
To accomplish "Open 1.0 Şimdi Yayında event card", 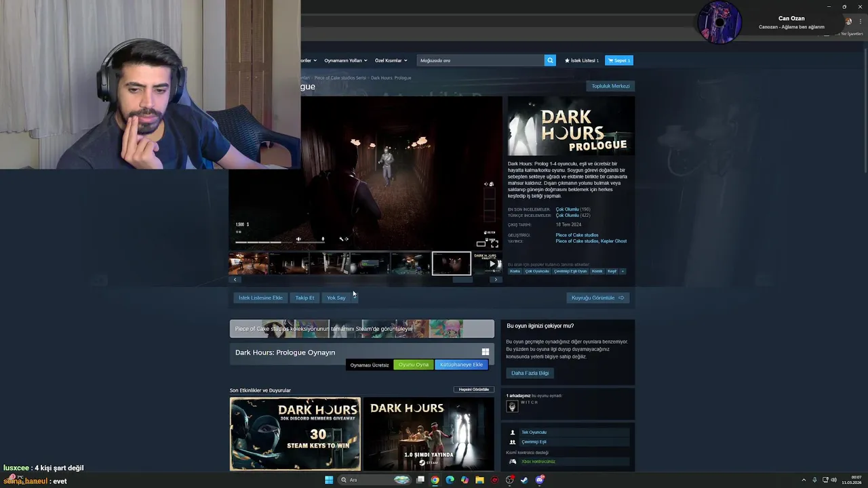I will [x=429, y=434].
